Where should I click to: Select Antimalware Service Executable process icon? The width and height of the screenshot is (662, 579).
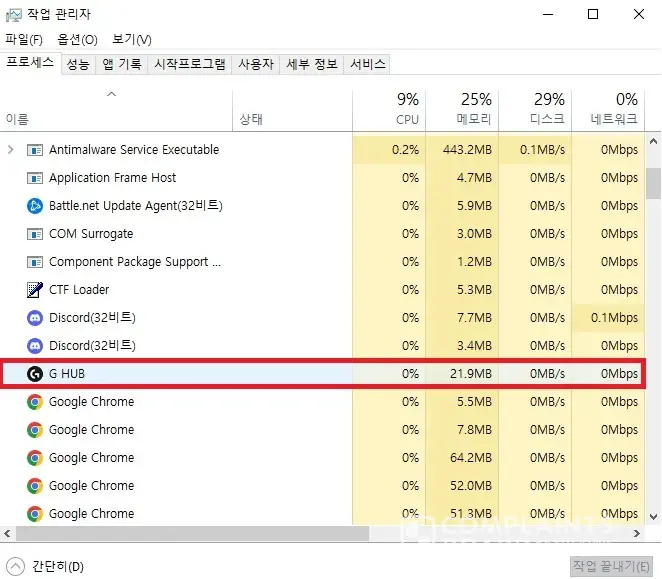click(x=35, y=150)
